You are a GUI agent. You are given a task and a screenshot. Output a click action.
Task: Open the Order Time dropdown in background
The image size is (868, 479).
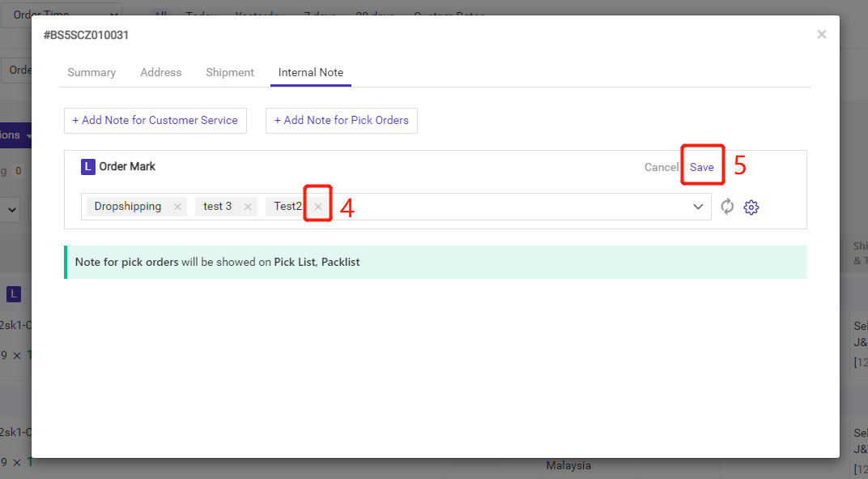(x=61, y=15)
